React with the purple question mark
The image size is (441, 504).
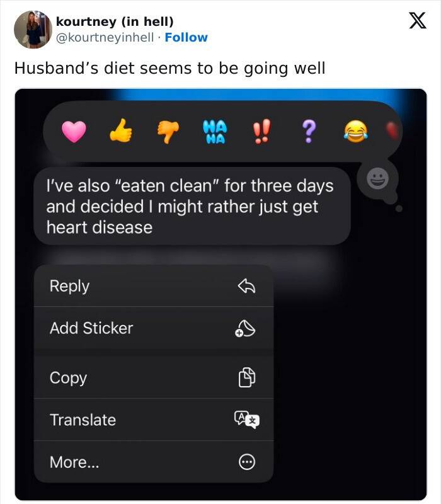coord(309,131)
